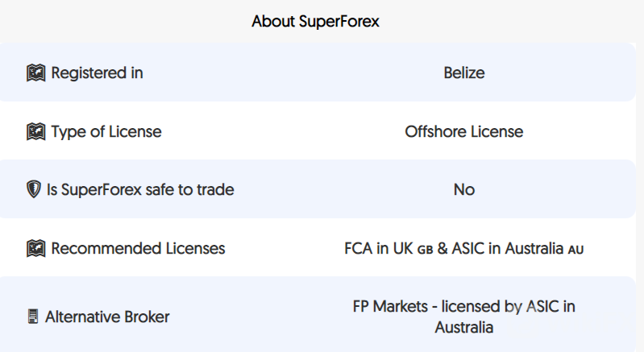Open the FP Markets broker text
This screenshot has width=644, height=352.
(388, 307)
